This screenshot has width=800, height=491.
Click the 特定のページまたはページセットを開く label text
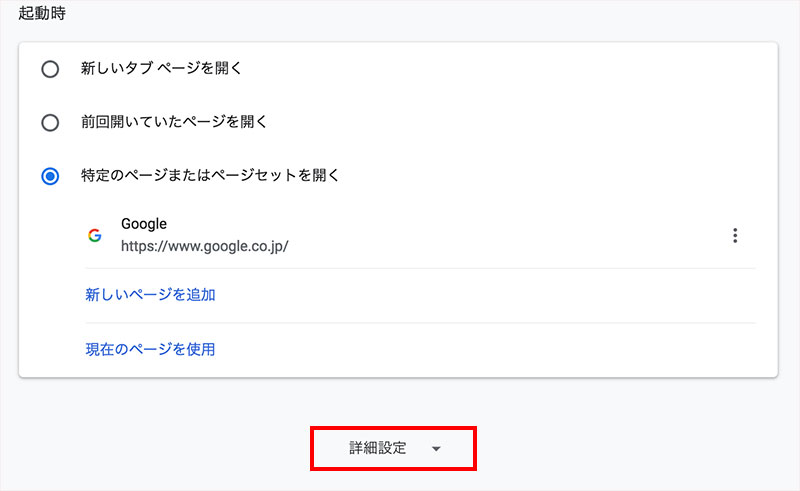coord(211,175)
